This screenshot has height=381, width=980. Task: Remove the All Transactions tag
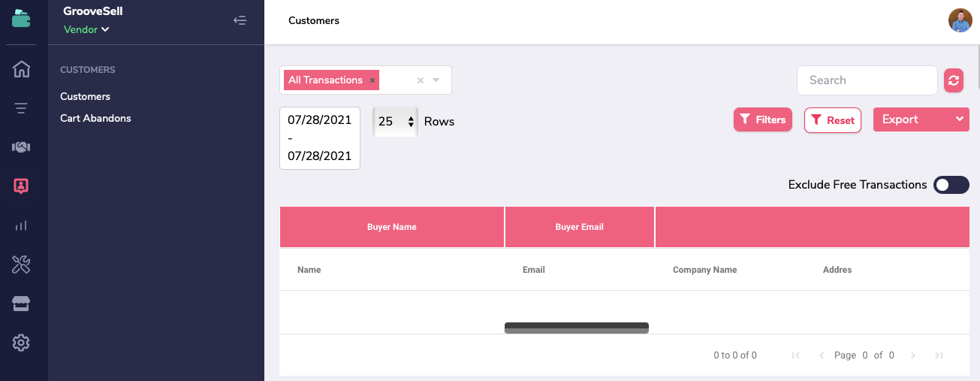372,80
